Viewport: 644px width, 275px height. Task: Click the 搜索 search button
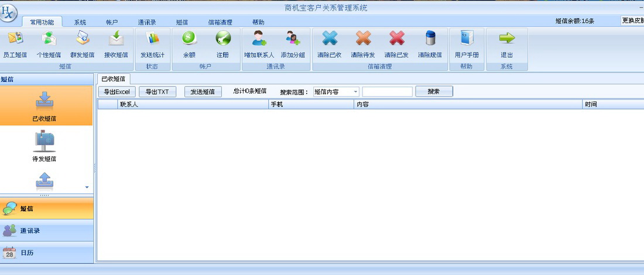tap(434, 91)
